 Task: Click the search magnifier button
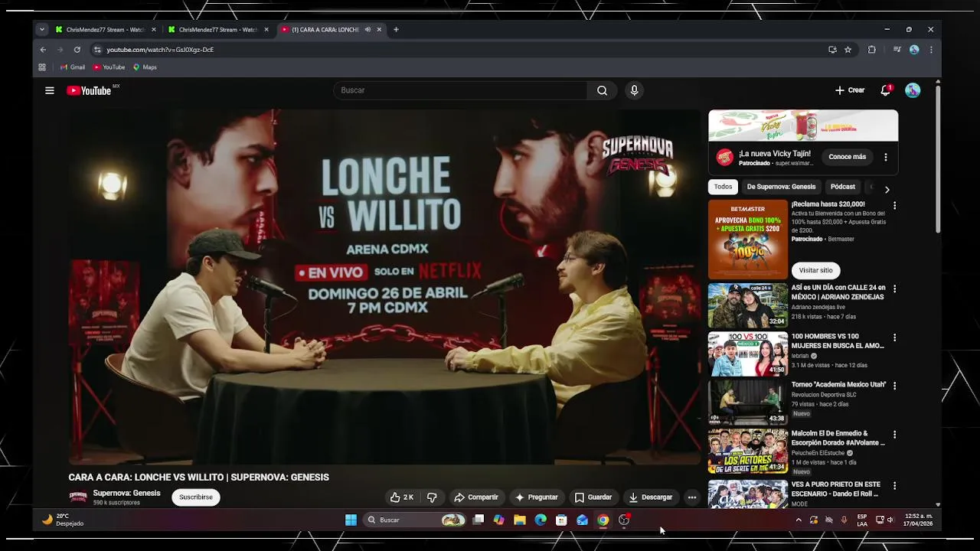click(602, 90)
